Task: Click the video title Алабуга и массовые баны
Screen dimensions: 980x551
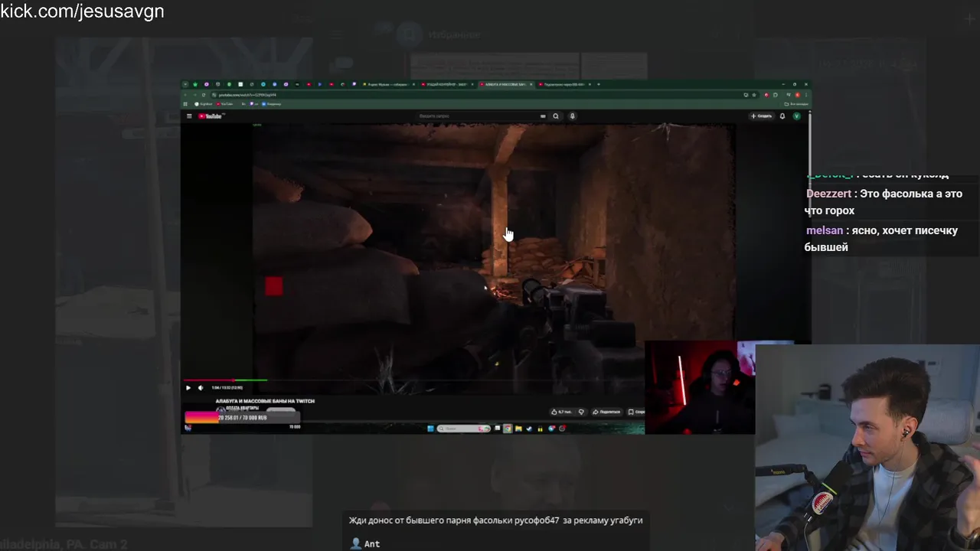Action: [x=265, y=401]
